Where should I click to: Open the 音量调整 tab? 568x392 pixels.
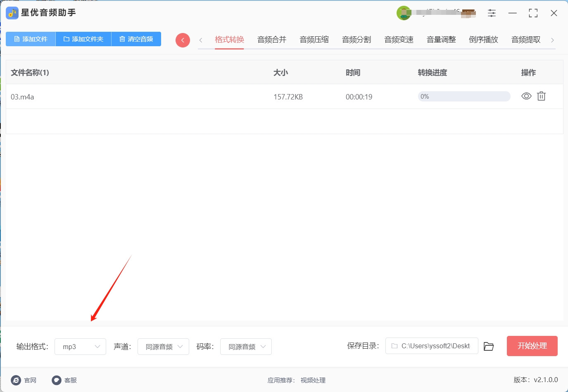[441, 40]
